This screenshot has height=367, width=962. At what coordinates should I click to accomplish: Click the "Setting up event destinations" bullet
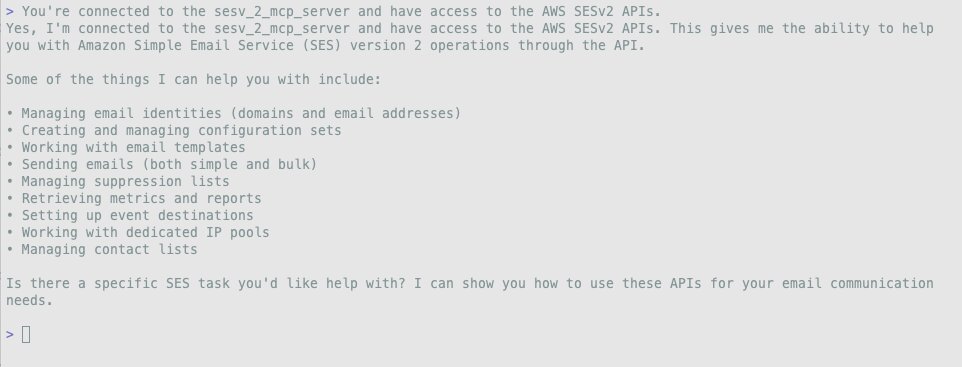pos(129,215)
